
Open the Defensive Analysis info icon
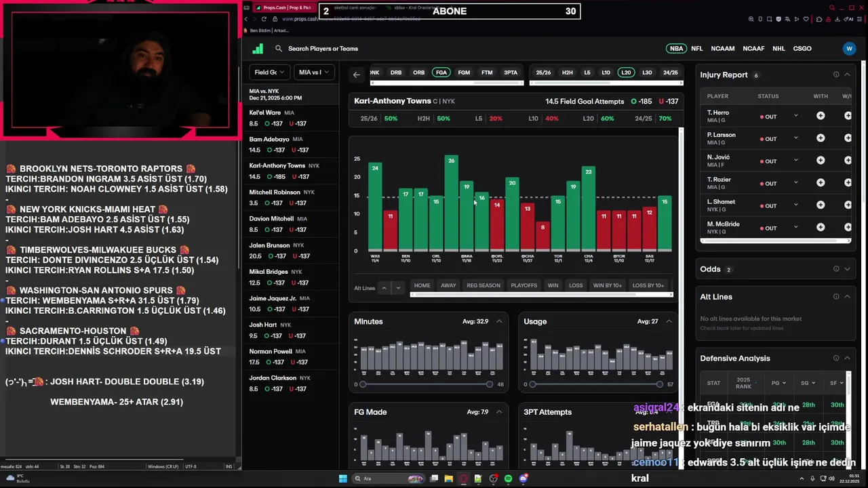coord(836,359)
